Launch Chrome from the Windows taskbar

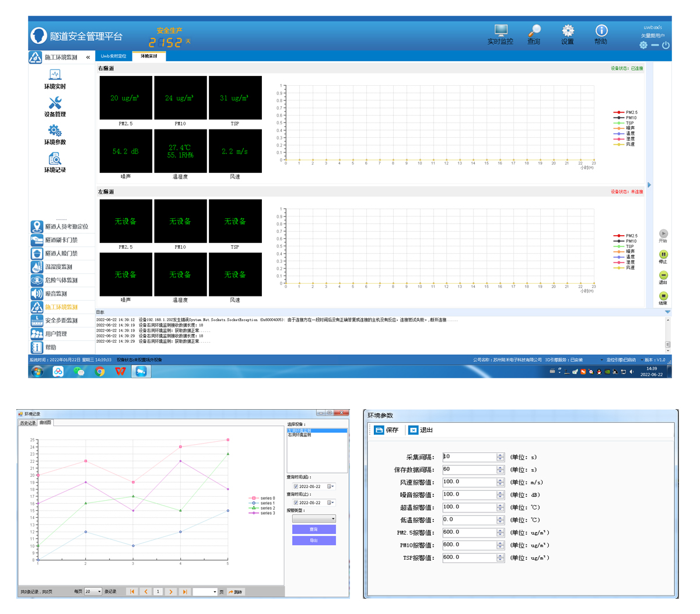click(x=100, y=371)
